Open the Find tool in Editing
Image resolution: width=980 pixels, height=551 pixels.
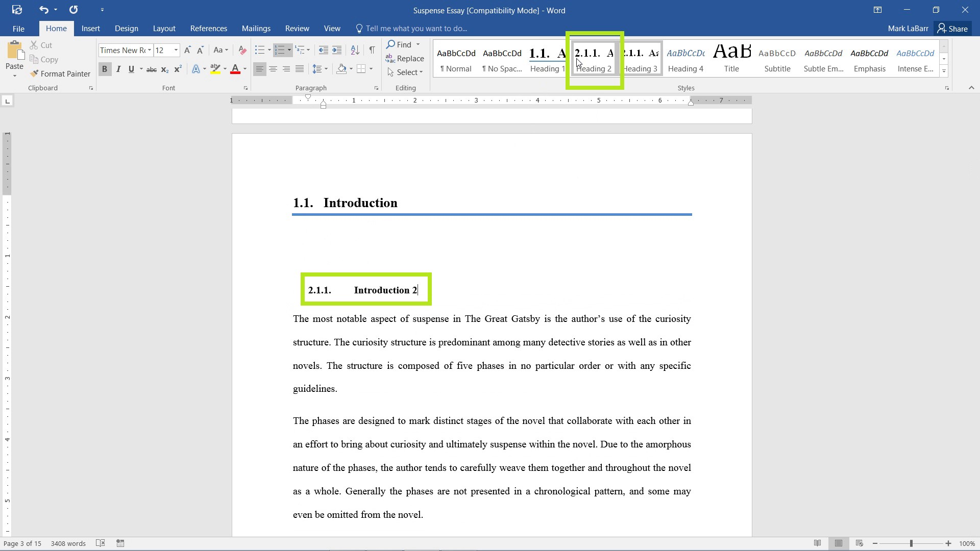pos(403,44)
